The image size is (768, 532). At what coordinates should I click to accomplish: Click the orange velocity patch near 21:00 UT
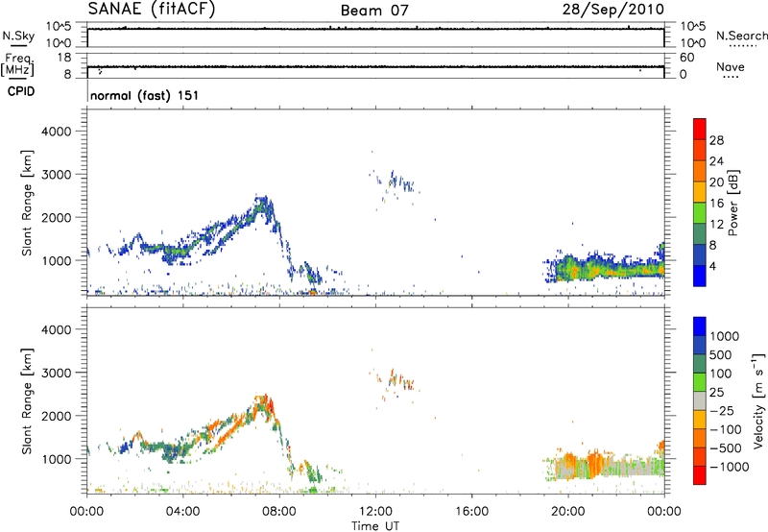pos(594,463)
